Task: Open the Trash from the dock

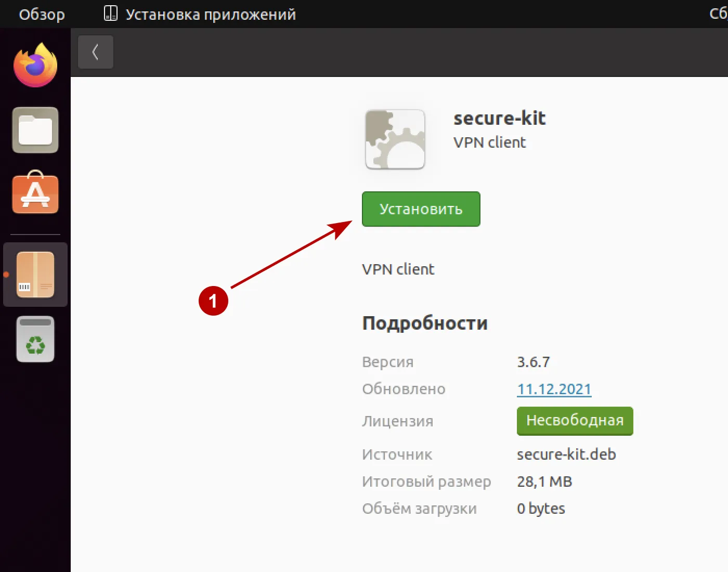Action: [35, 339]
